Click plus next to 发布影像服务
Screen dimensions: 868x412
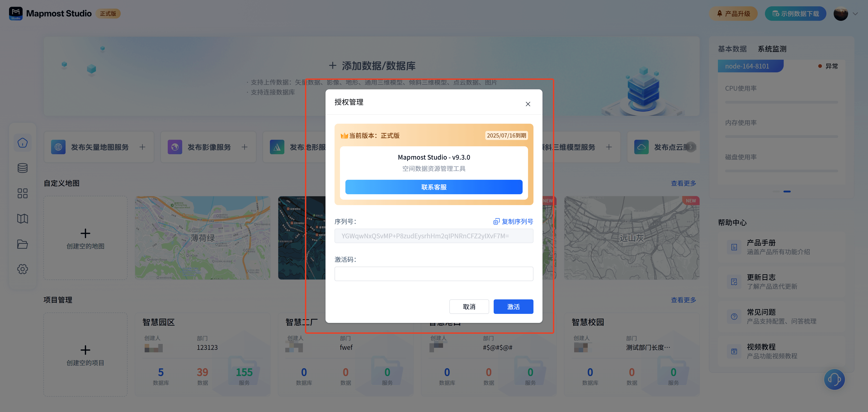[245, 147]
